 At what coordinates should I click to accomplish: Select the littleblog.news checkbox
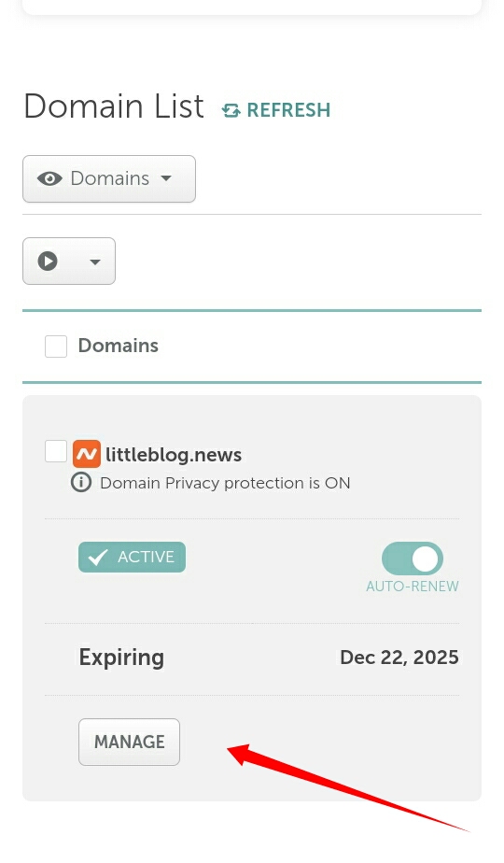tap(56, 451)
